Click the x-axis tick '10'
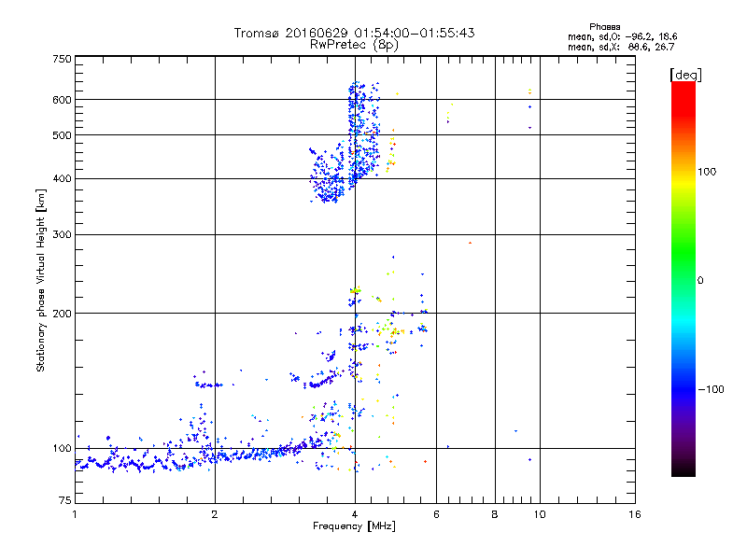747x560 pixels. coord(540,514)
